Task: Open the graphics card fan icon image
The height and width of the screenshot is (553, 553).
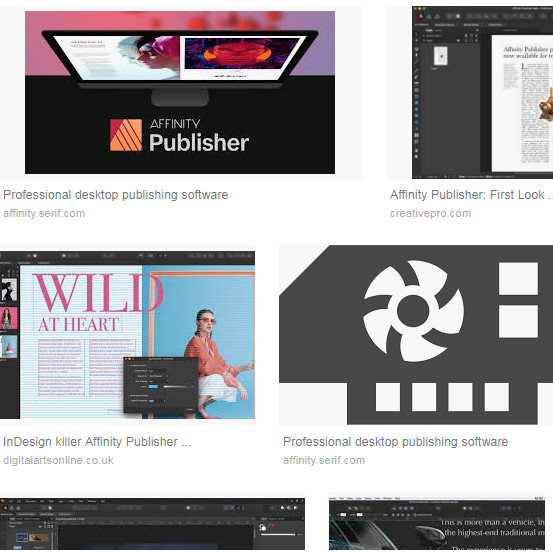Action: (x=416, y=335)
